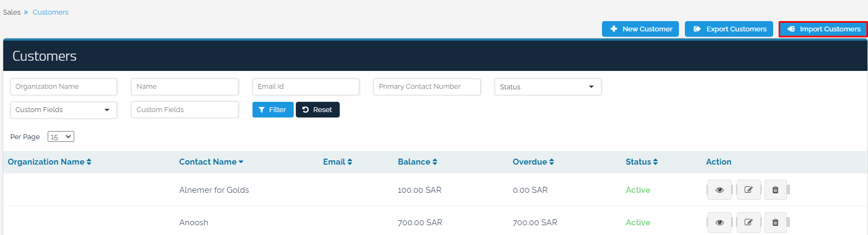View the Alnemer for Golds customer details
The width and height of the screenshot is (868, 235).
pos(719,190)
